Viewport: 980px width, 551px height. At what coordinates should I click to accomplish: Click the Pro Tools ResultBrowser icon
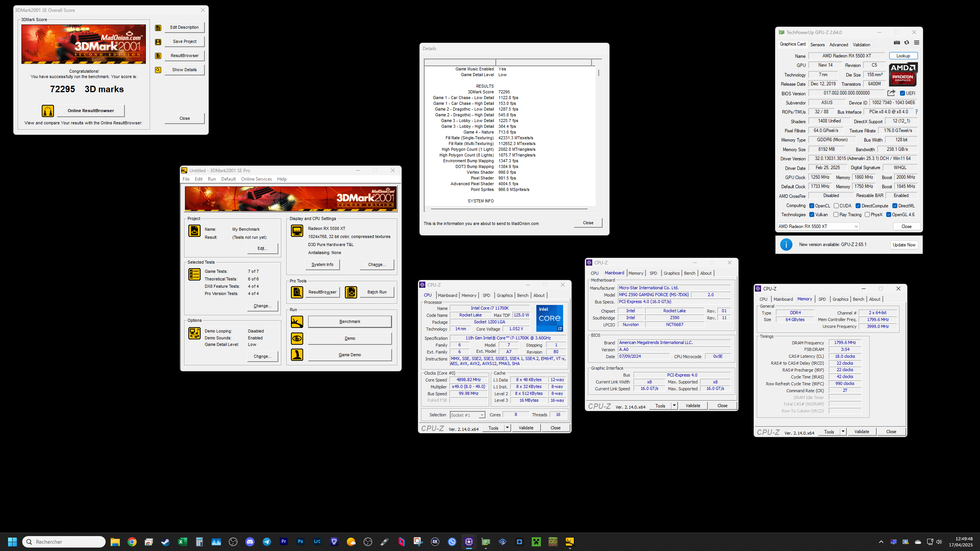point(297,292)
